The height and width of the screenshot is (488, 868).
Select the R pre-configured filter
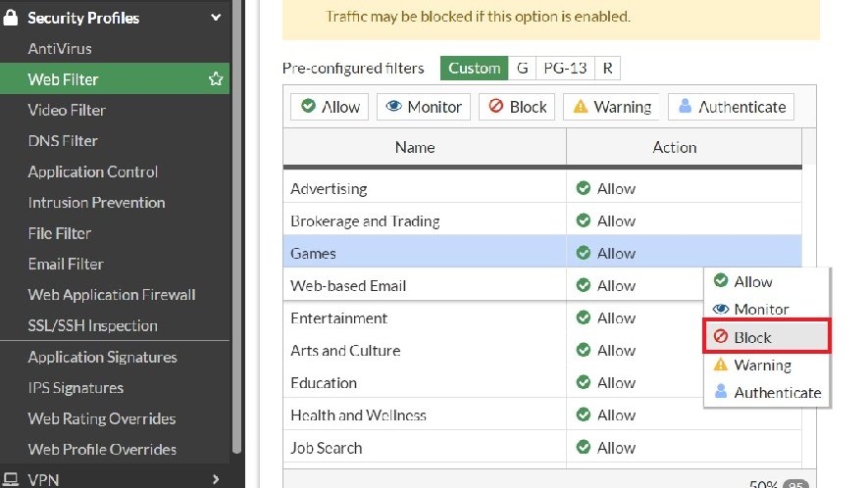click(607, 68)
